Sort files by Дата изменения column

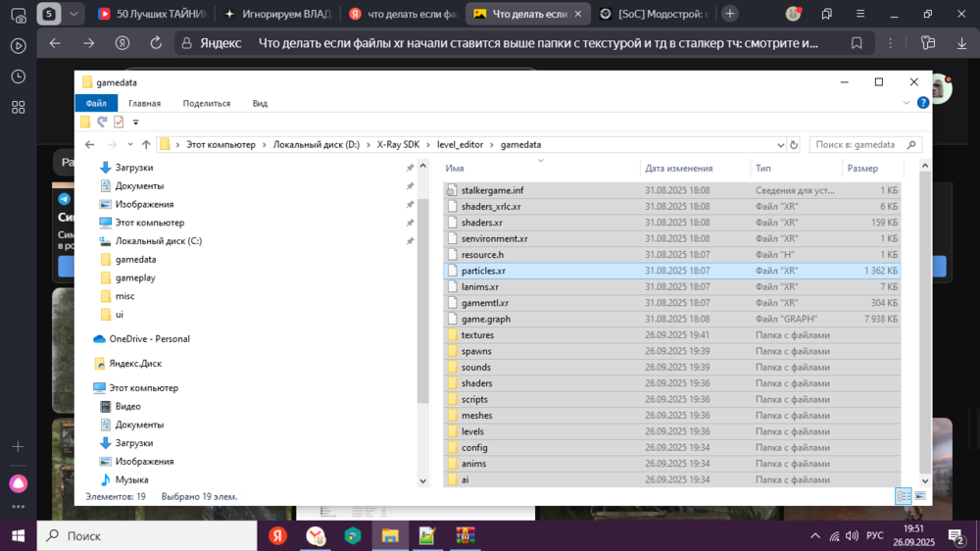[x=679, y=168]
